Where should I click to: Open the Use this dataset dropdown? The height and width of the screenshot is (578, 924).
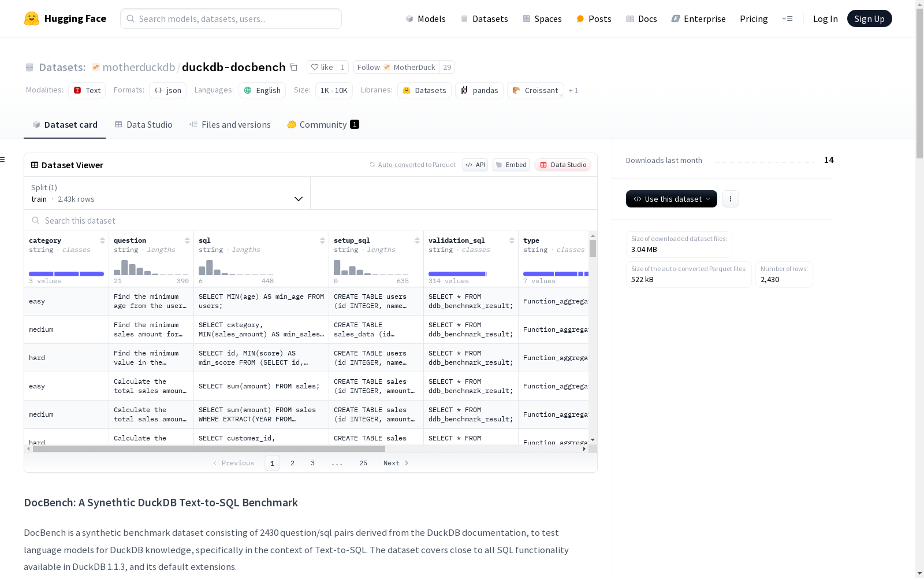pyautogui.click(x=672, y=199)
